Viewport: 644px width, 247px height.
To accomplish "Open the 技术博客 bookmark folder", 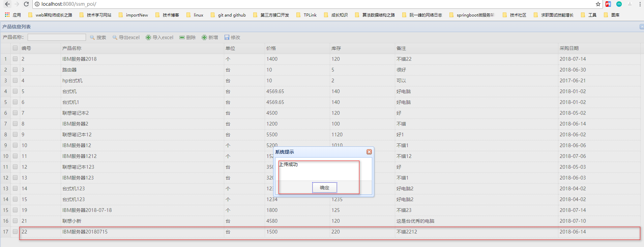I will [x=167, y=15].
